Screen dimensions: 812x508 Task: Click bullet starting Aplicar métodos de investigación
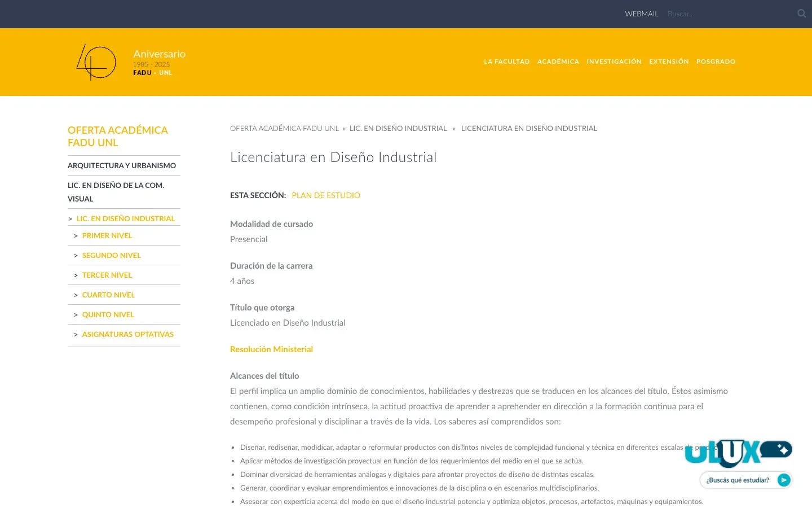coord(412,461)
